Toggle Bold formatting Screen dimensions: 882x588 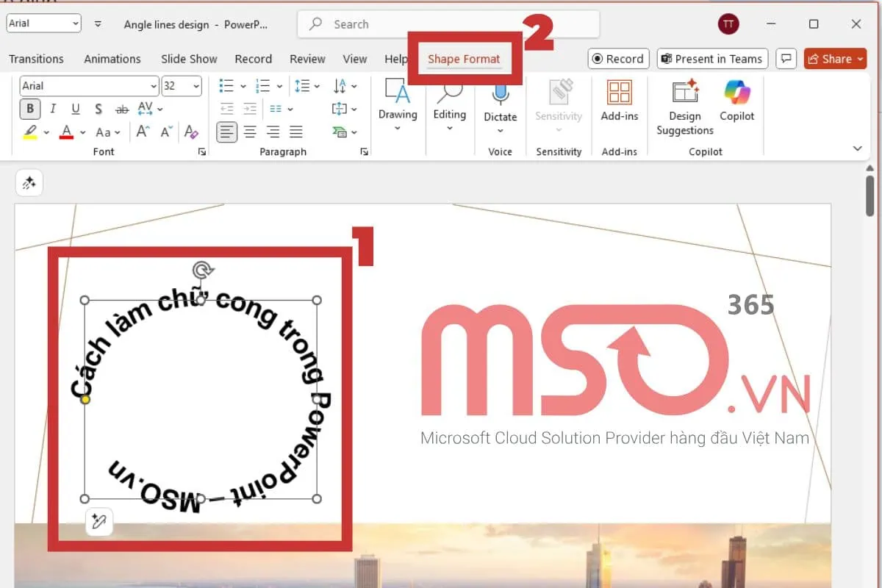30,110
